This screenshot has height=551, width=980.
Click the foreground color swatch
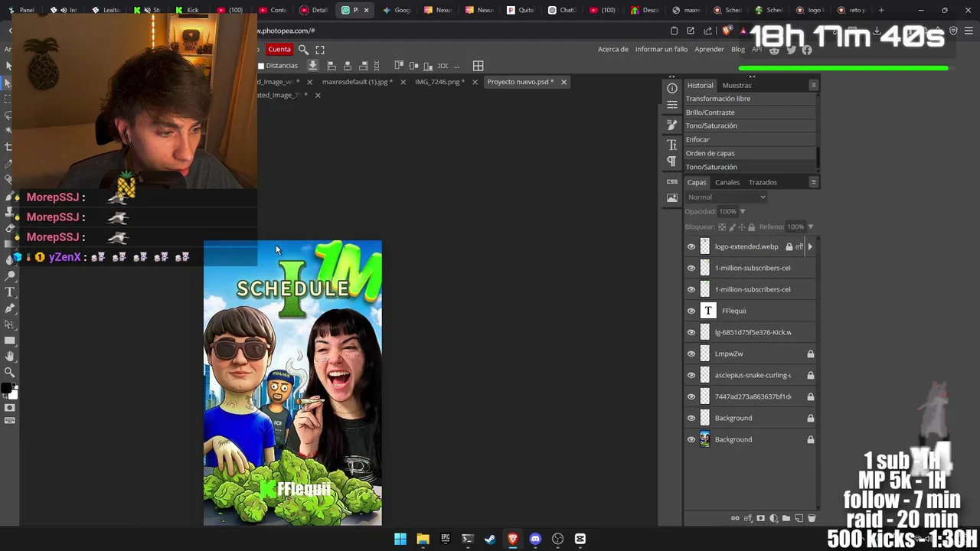click(x=6, y=389)
